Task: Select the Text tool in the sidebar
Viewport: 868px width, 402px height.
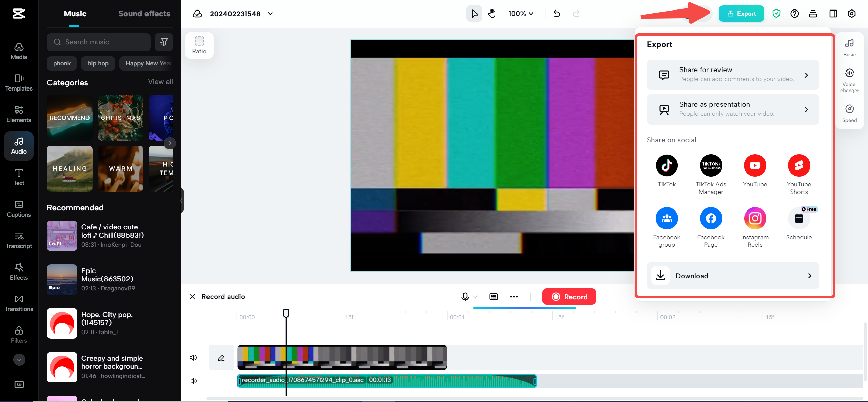Action: (x=19, y=177)
